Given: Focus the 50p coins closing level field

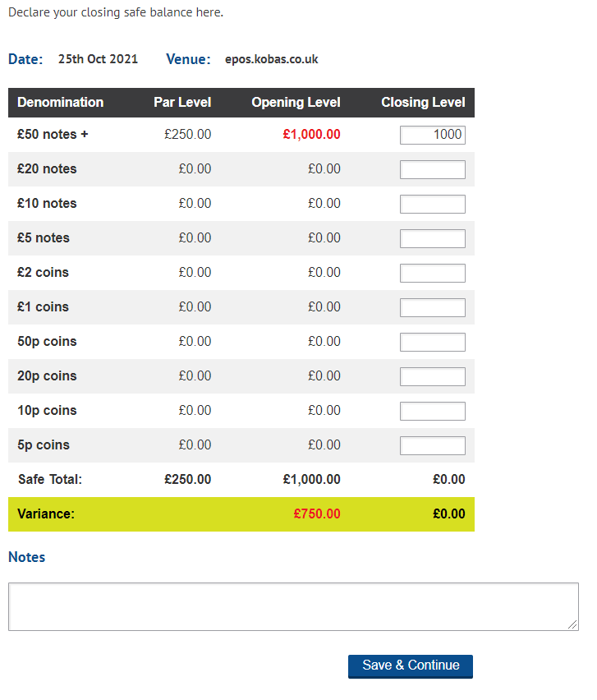Looking at the screenshot, I should click(x=432, y=342).
